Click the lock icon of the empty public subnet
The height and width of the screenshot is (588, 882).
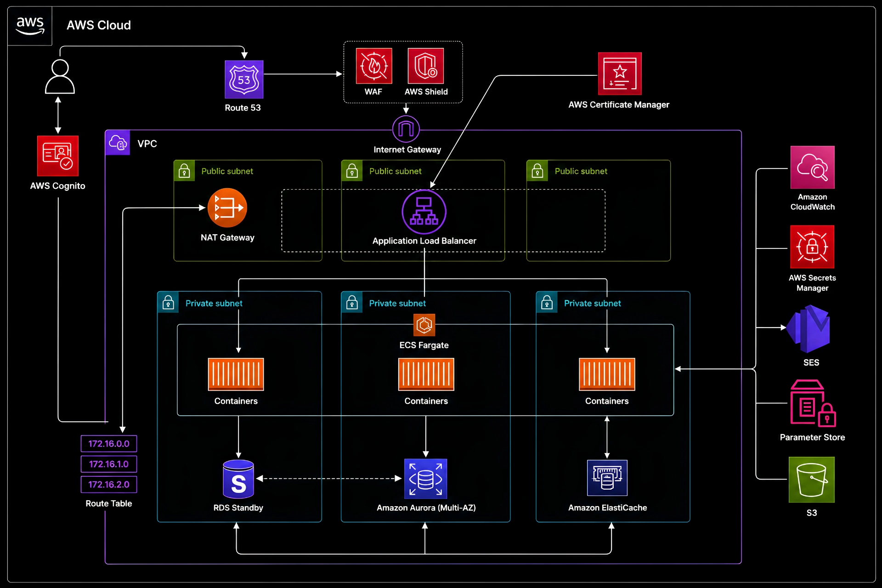[x=537, y=171]
